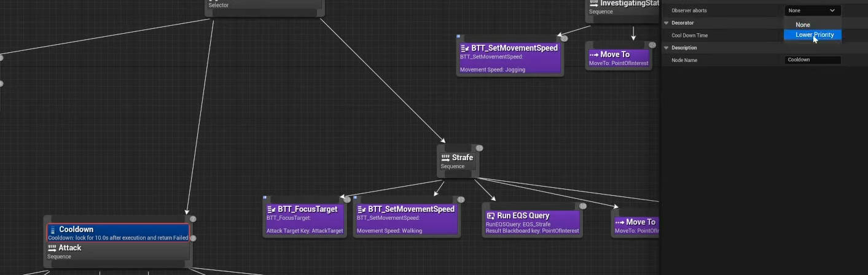
Task: Choose None in the dropdown list
Action: pos(803,25)
